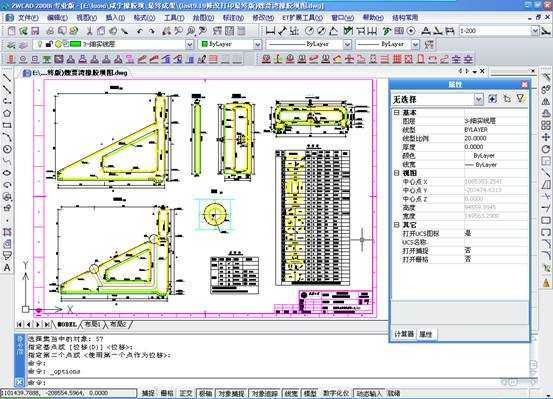Toggle the 捕捉 snap status button
553x399 pixels.
148,393
